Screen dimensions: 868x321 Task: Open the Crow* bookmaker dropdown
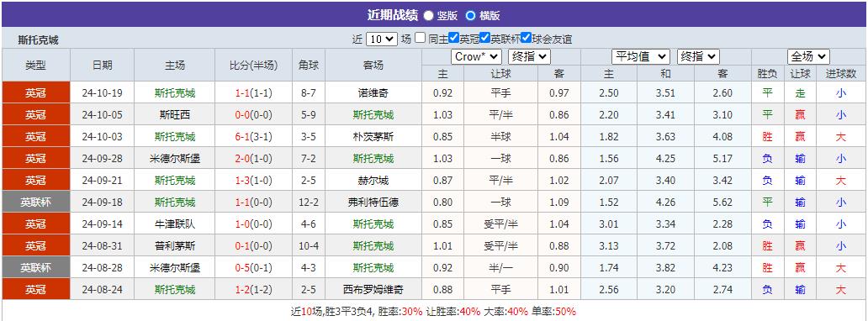click(x=477, y=56)
